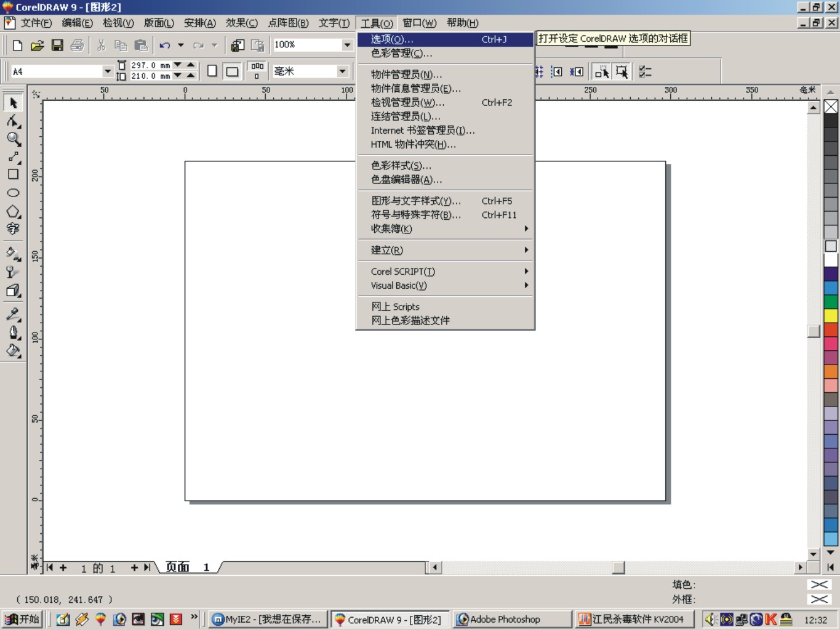Click the no-color X swatch atop palette
This screenshot has height=630, width=840.
[831, 107]
